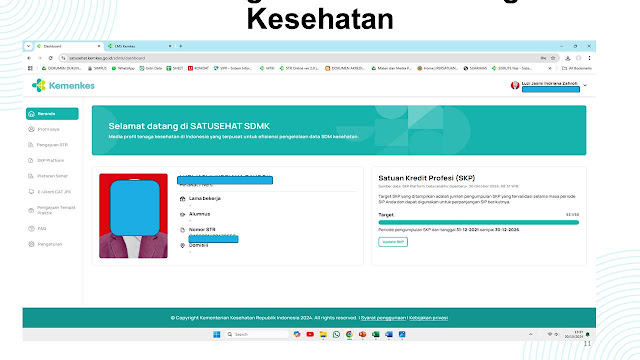Open E-Ukom CAT JFK in the sidebar
The image size is (640, 360).
click(49, 191)
